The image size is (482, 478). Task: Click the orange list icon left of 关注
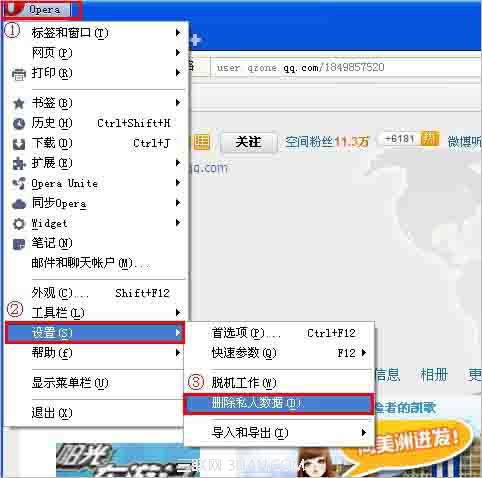click(x=201, y=143)
